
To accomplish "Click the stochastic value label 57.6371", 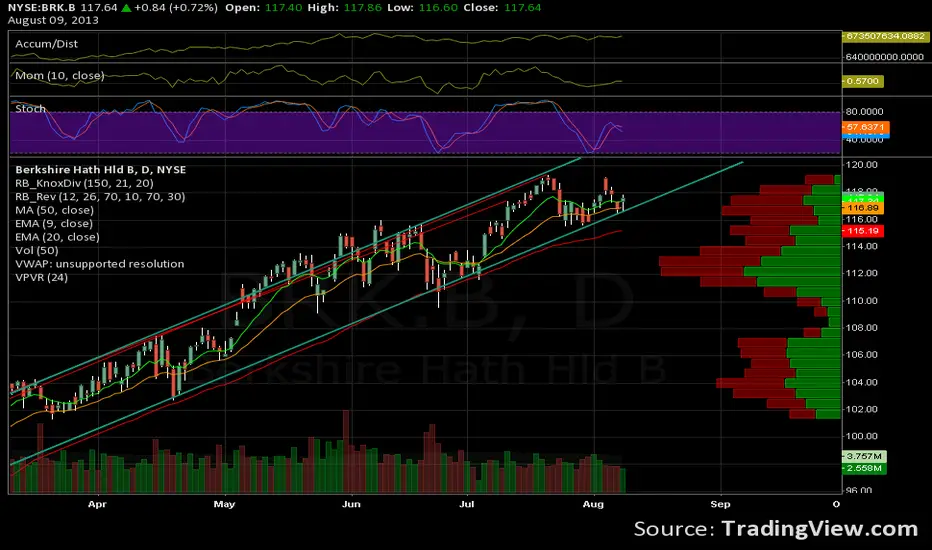I will click(865, 127).
